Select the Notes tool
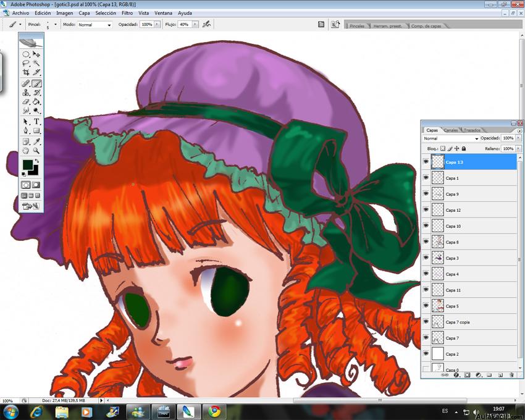Image resolution: width=525 pixels, height=420 pixels. pyautogui.click(x=26, y=141)
